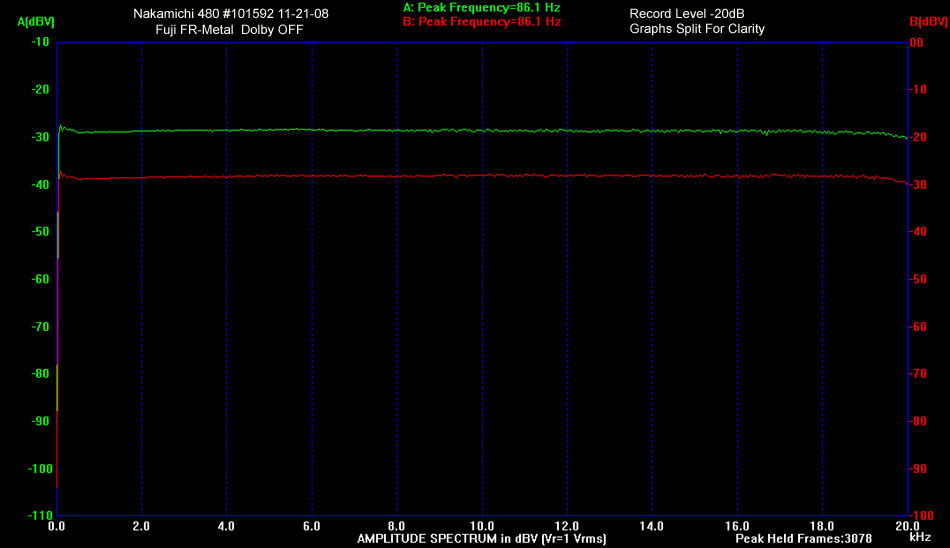Select the B(dBV) right axis label
Viewport: 950px width, 548px height.
tap(927, 21)
